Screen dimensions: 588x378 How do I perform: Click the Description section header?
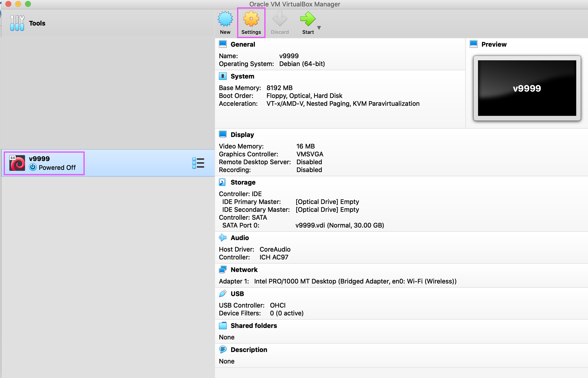pyautogui.click(x=249, y=350)
